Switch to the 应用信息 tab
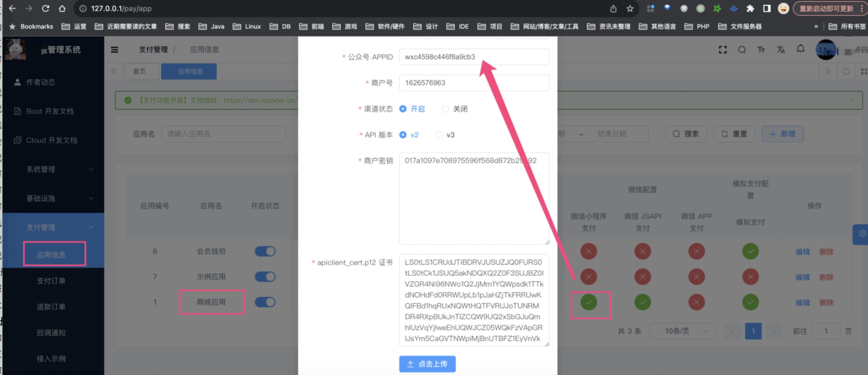 click(x=189, y=72)
